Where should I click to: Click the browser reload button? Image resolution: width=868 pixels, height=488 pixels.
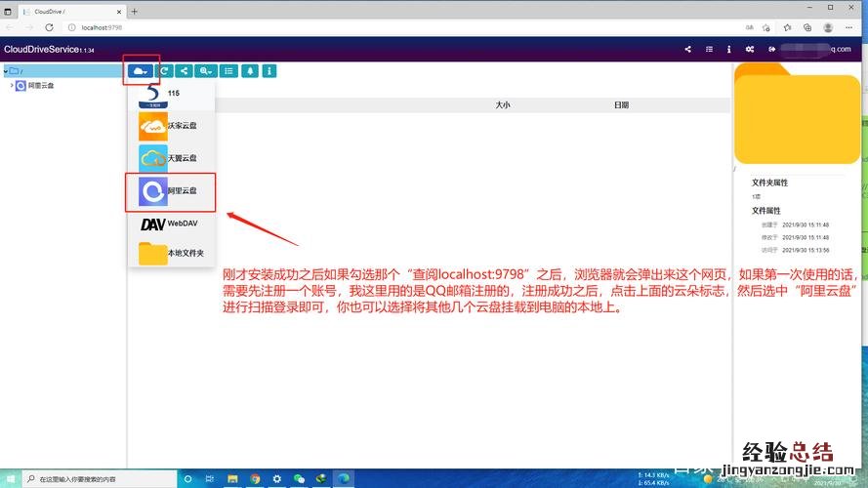coord(49,27)
